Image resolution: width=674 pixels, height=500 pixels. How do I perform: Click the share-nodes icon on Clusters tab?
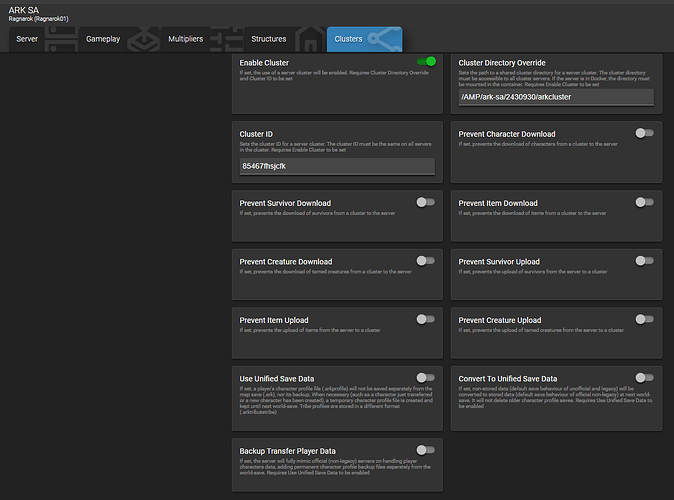385,39
